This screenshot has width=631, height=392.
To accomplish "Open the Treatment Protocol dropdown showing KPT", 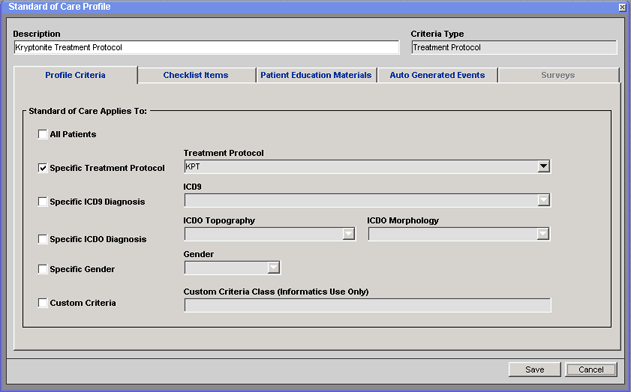I will (543, 166).
